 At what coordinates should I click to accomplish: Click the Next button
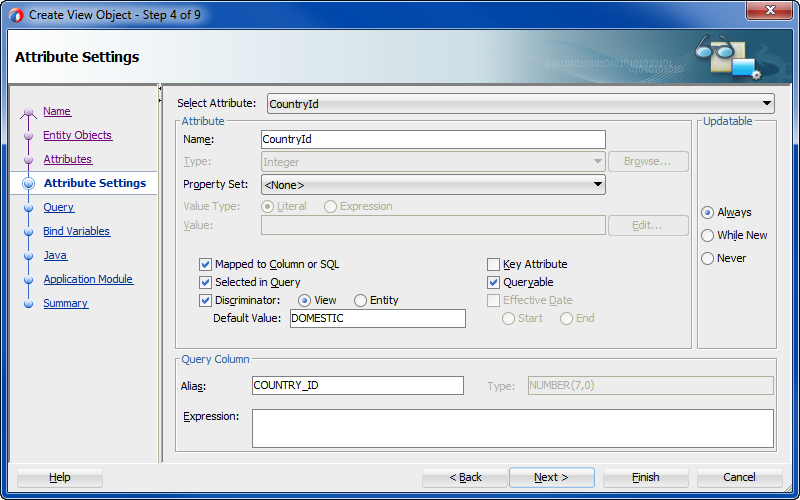tap(552, 478)
